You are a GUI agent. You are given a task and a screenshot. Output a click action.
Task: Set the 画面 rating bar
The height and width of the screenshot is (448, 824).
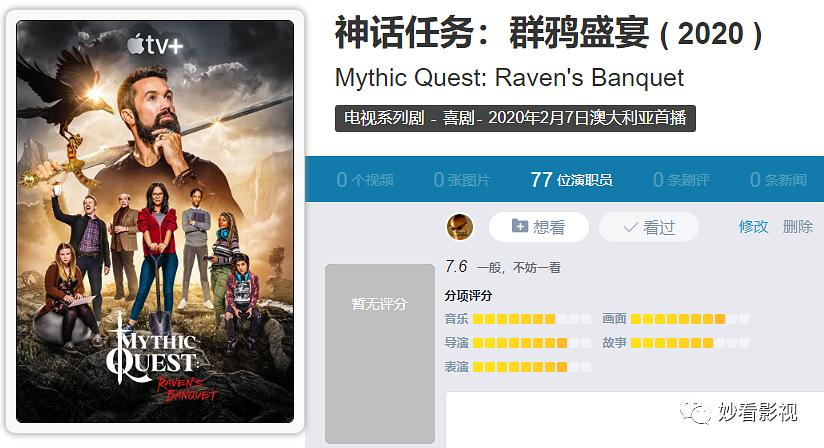click(689, 319)
